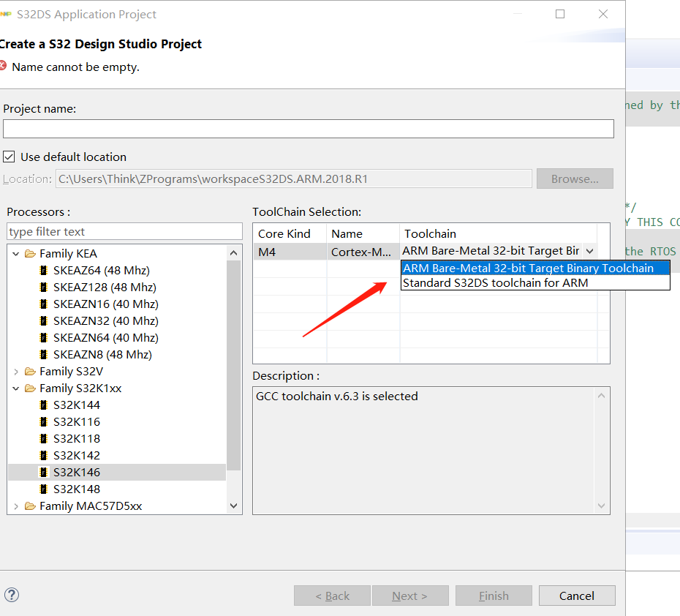The width and height of the screenshot is (680, 616).
Task: Click into the Project name field
Action: (308, 129)
